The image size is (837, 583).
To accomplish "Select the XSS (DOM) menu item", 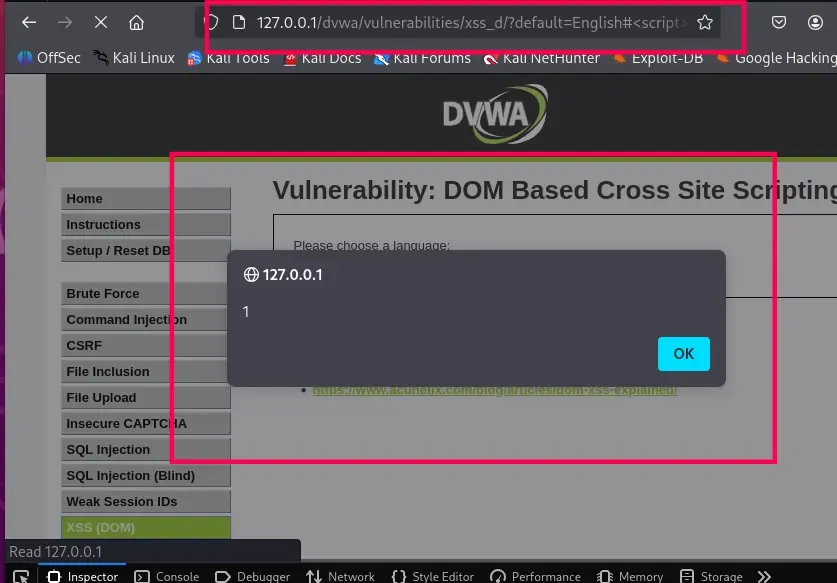I will click(146, 527).
